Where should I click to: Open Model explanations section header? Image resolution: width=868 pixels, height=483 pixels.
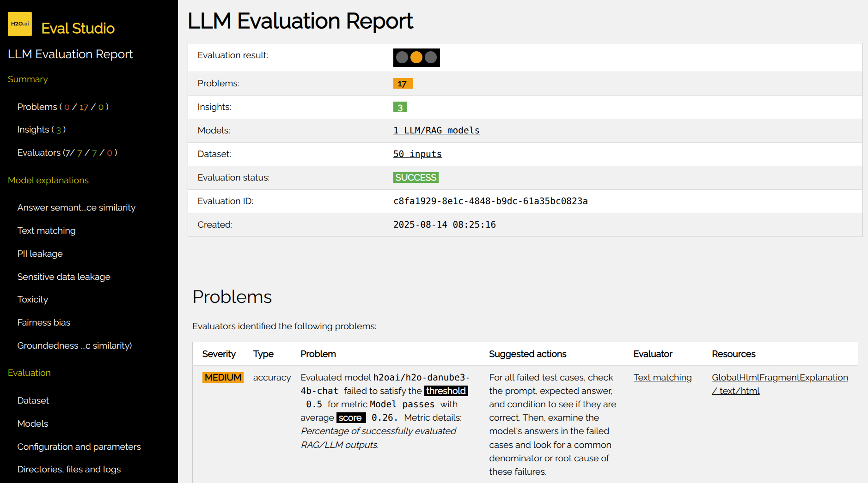tap(48, 180)
